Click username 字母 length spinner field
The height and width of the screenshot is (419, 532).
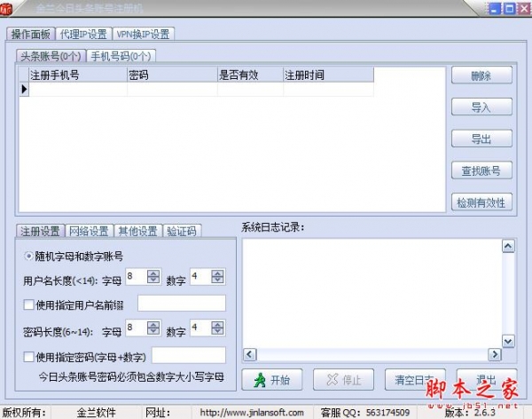[137, 277]
